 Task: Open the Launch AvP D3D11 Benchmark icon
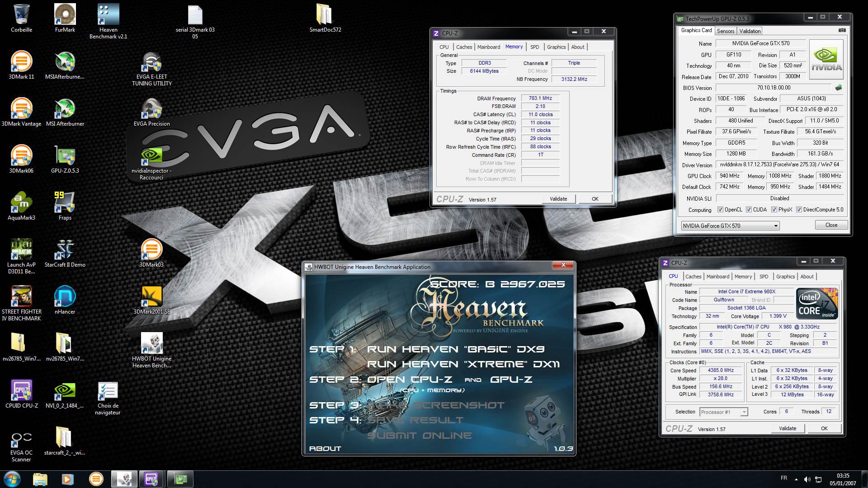pos(21,256)
